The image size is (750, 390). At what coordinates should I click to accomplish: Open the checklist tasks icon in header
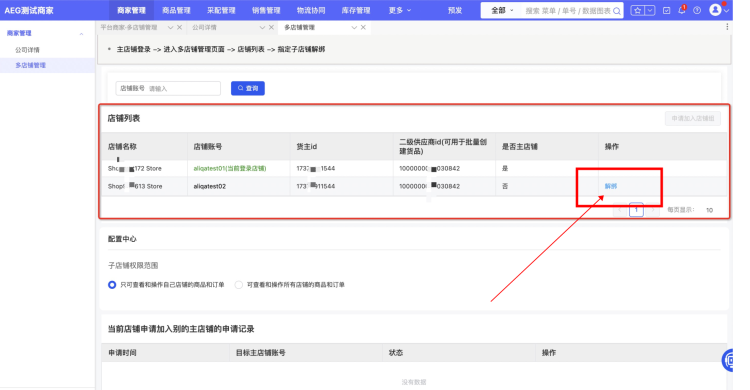click(666, 11)
